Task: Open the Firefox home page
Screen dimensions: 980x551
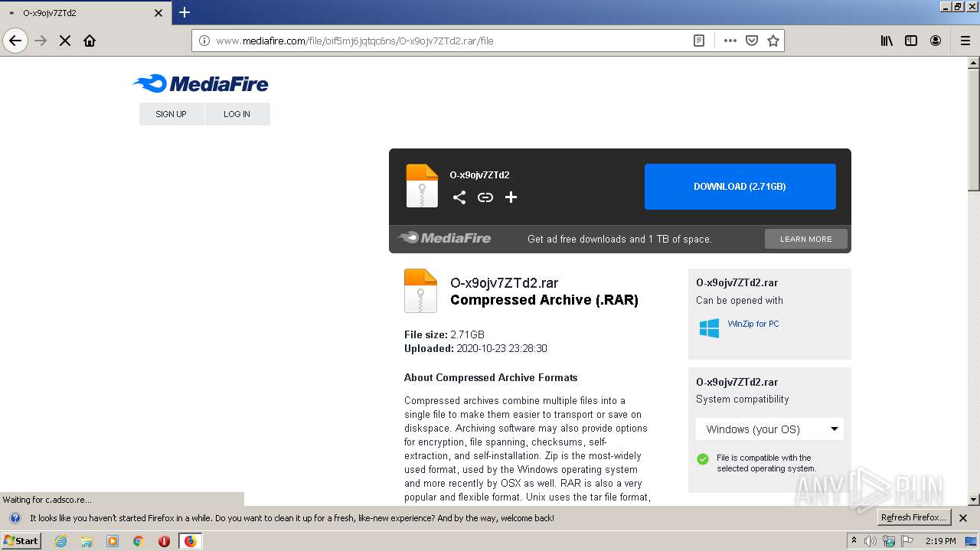Action: coord(90,41)
